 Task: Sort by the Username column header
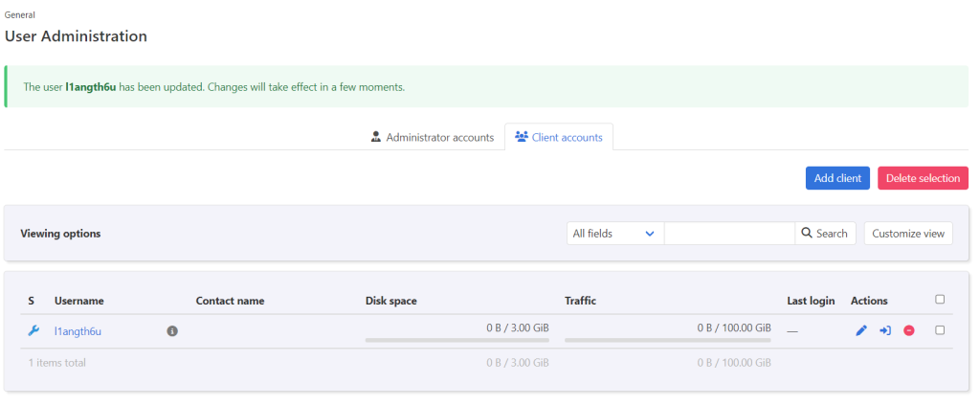(78, 301)
